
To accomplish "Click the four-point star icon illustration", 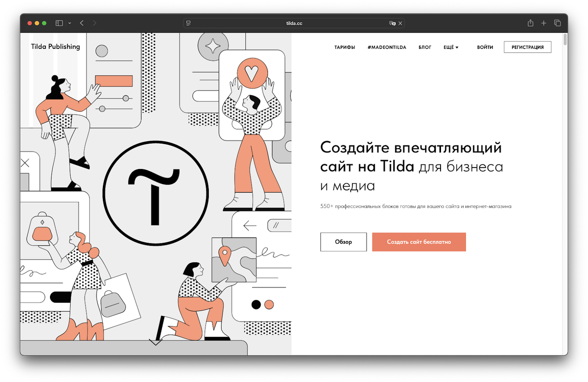I will tap(213, 47).
